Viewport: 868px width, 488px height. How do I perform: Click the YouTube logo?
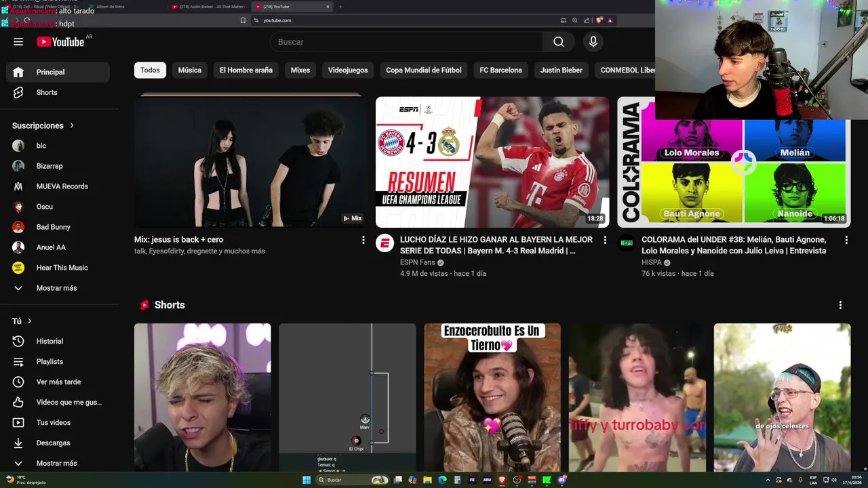(60, 42)
